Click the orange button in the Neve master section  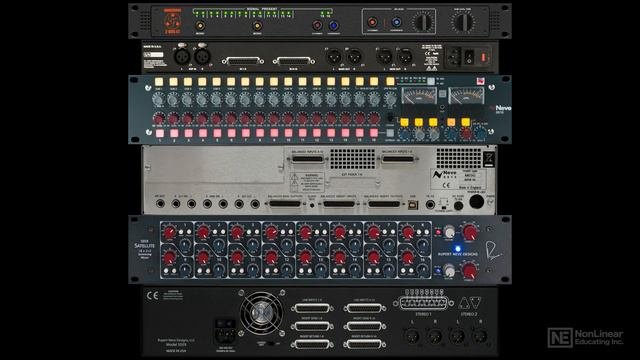pos(451,122)
